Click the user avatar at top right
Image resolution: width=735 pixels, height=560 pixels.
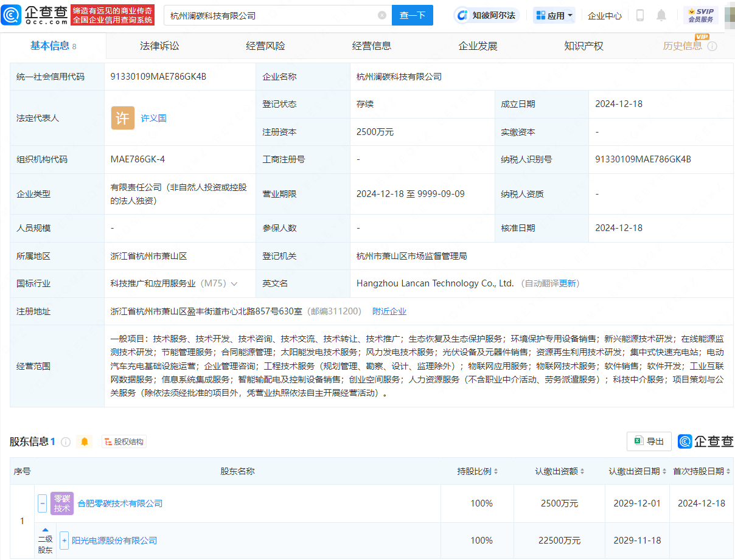[730, 15]
